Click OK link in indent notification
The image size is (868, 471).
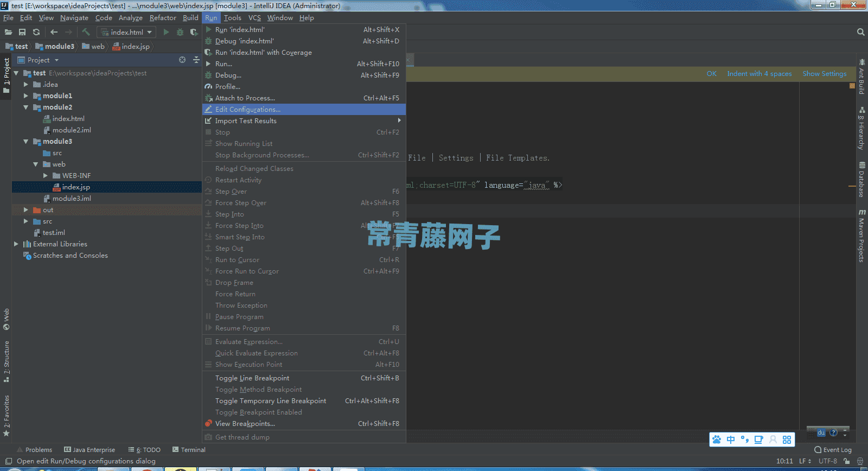coord(711,73)
